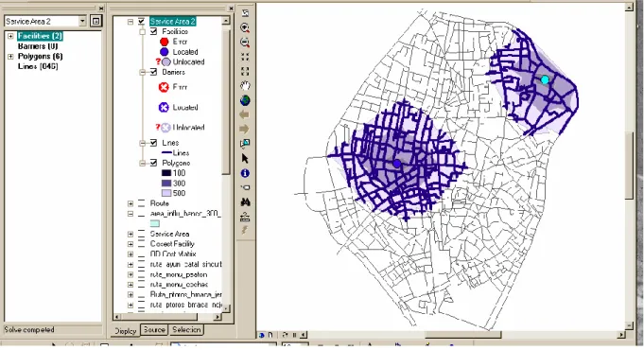644x350 pixels.
Task: Click the Full Extent globe icon
Action: pyautogui.click(x=245, y=100)
